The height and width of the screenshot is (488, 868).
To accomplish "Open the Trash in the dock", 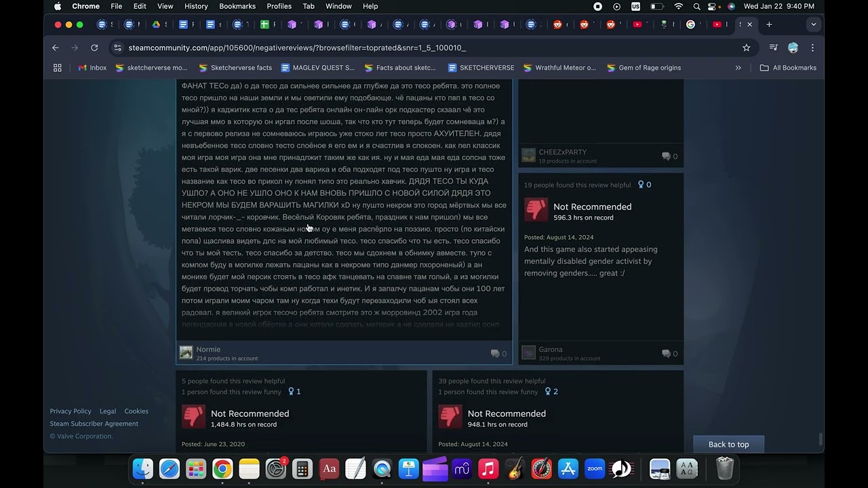I will pos(725,469).
